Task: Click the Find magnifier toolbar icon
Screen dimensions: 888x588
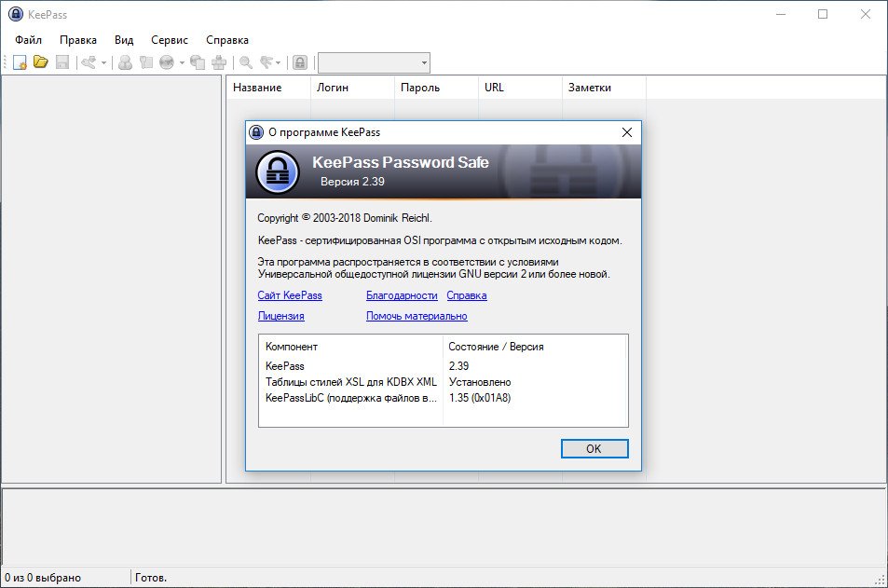Action: tap(246, 62)
